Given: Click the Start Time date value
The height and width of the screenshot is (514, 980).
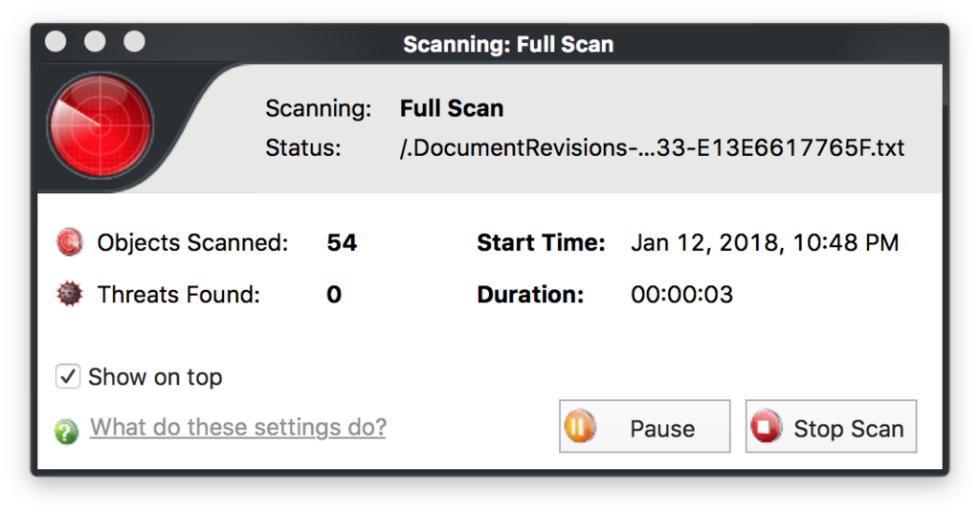Looking at the screenshot, I should [765, 242].
